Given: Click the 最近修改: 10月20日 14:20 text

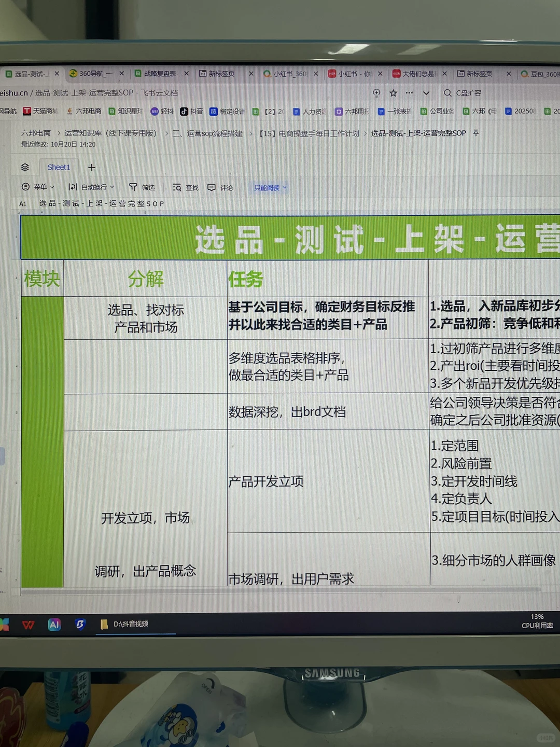Looking at the screenshot, I should [58, 144].
